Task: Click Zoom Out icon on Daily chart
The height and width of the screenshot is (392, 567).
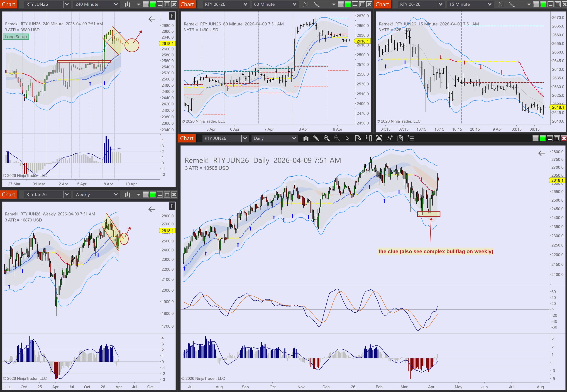Action: tap(337, 139)
